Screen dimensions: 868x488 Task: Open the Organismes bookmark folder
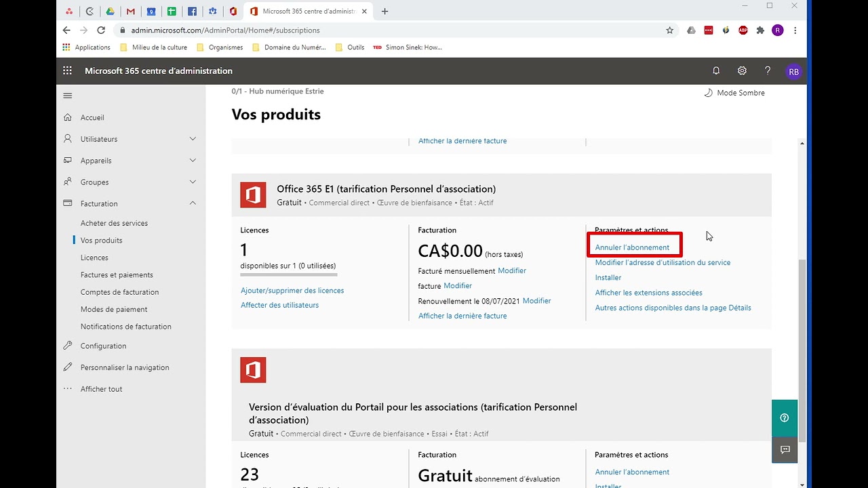click(x=220, y=47)
